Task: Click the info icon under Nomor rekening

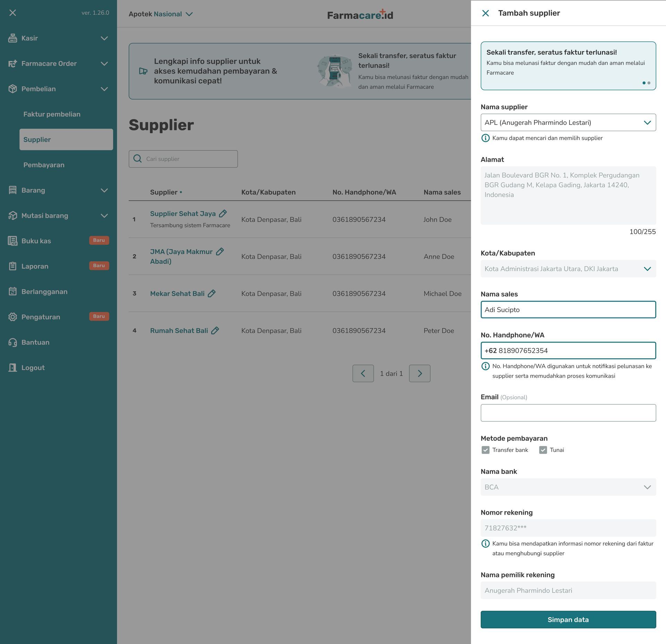Action: [x=485, y=543]
